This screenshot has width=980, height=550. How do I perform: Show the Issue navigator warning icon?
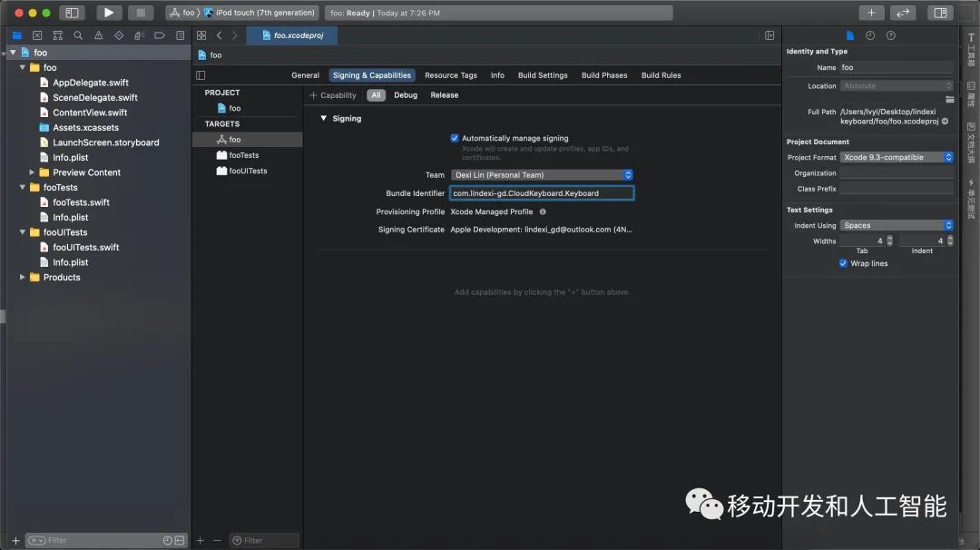(99, 35)
